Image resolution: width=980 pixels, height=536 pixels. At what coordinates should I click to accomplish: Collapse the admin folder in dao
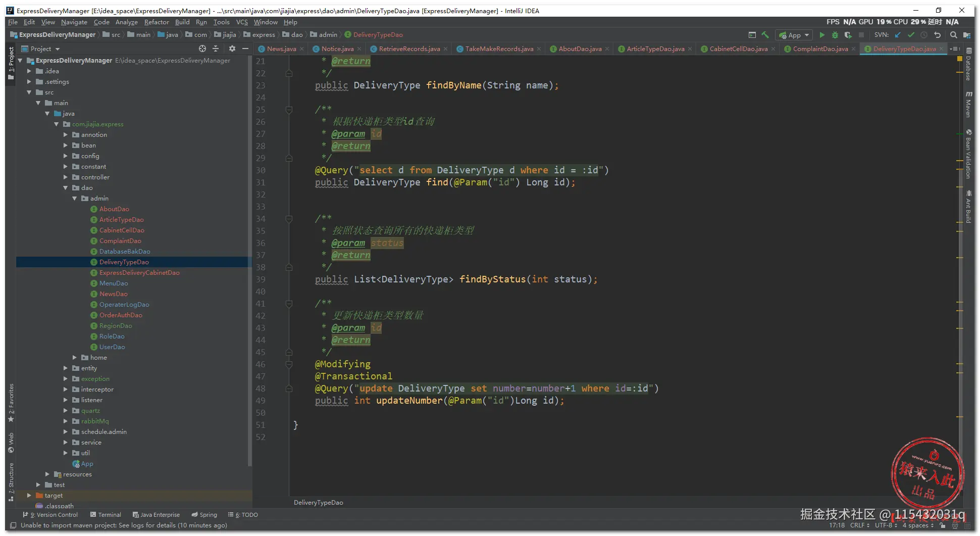(x=75, y=199)
